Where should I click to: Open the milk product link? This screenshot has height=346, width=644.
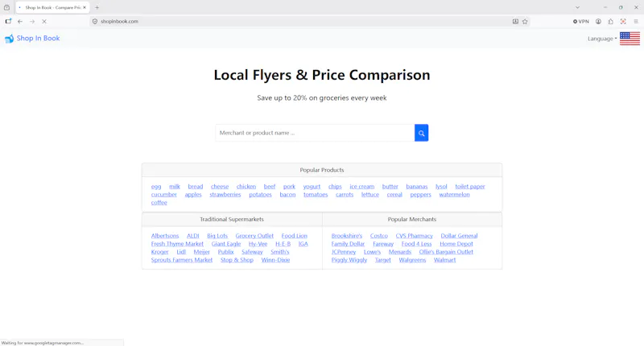(175, 187)
